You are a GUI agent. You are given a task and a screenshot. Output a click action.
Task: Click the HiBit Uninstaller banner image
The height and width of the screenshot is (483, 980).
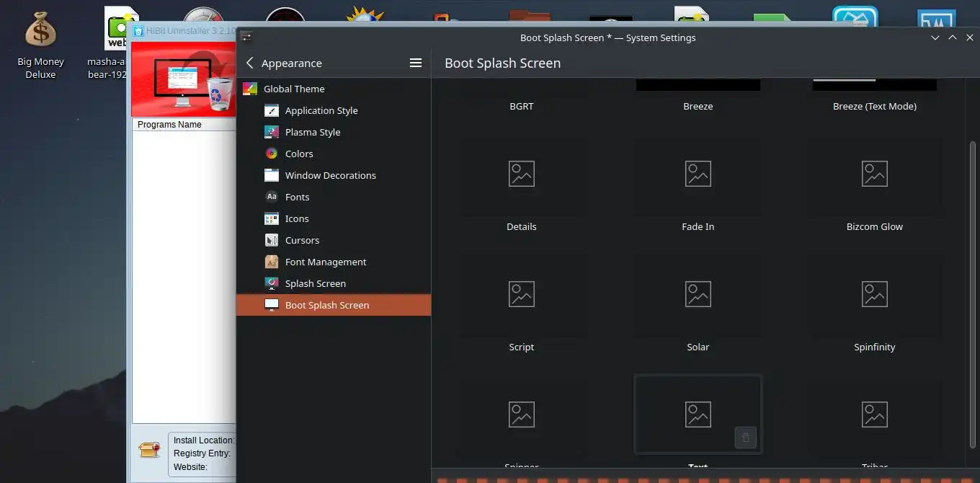[x=184, y=79]
